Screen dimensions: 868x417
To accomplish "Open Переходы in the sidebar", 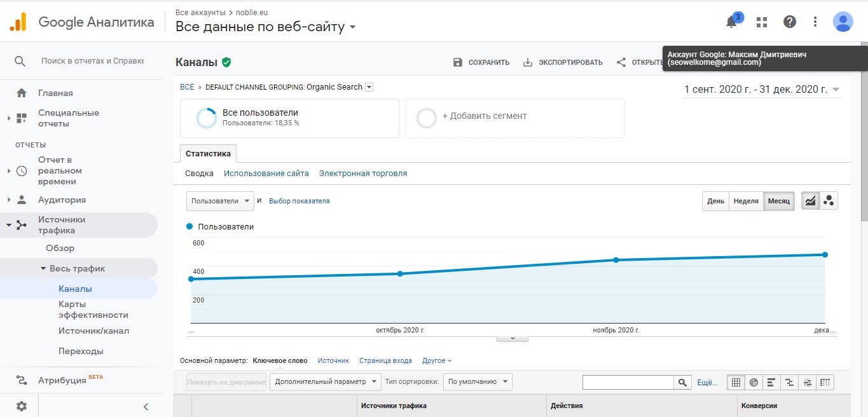I will tap(81, 351).
